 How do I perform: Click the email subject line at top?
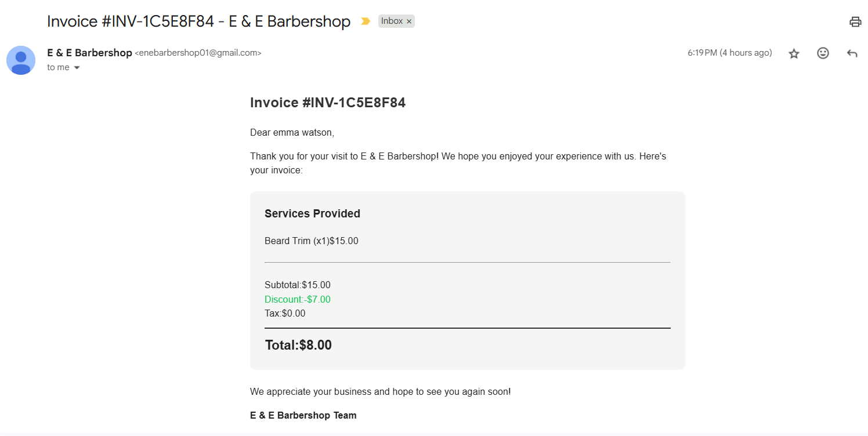[x=198, y=21]
